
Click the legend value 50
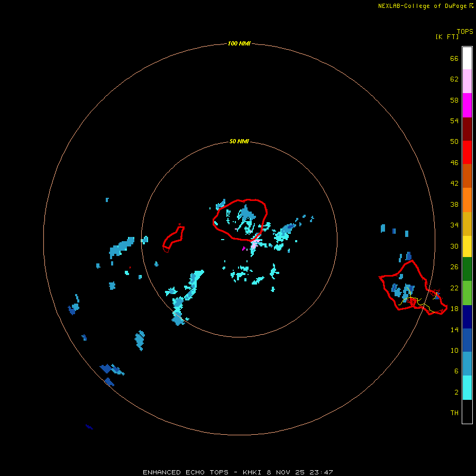tap(454, 141)
